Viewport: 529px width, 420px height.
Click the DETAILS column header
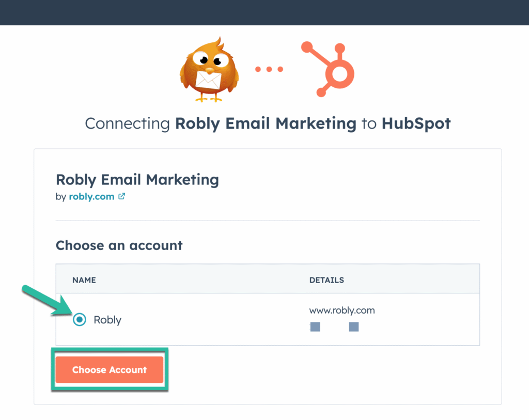point(326,280)
